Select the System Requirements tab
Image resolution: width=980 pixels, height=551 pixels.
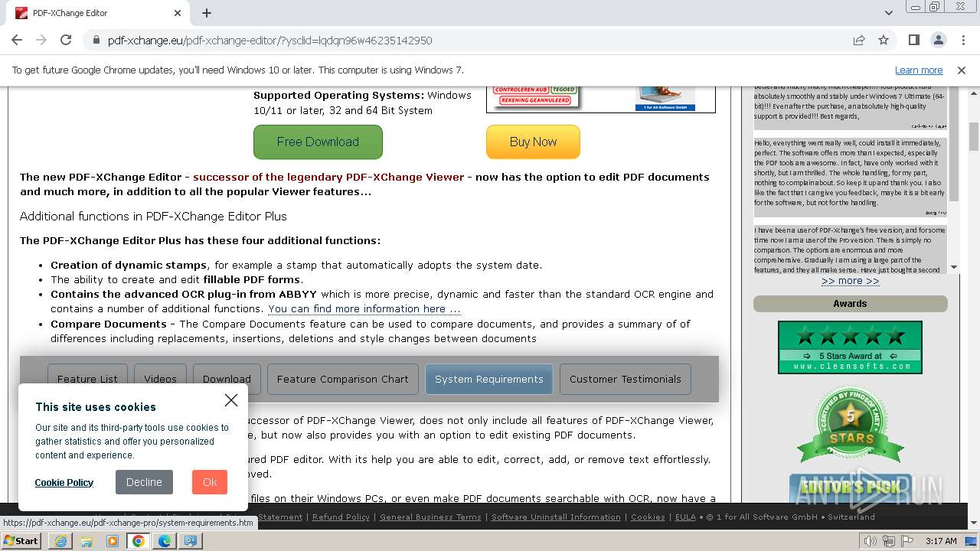pyautogui.click(x=489, y=379)
